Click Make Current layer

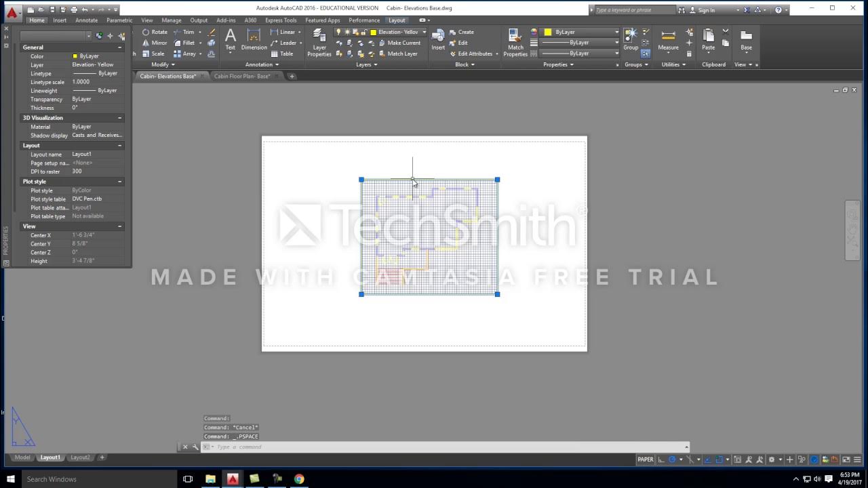pos(399,43)
